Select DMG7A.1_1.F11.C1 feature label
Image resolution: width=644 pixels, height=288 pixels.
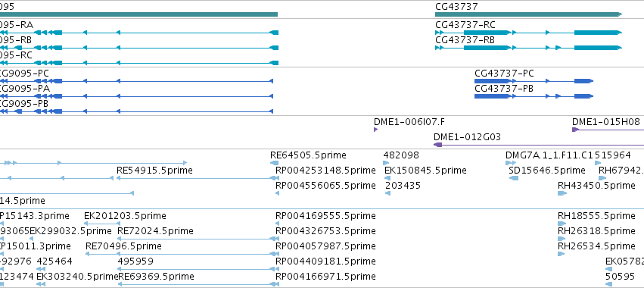point(550,155)
